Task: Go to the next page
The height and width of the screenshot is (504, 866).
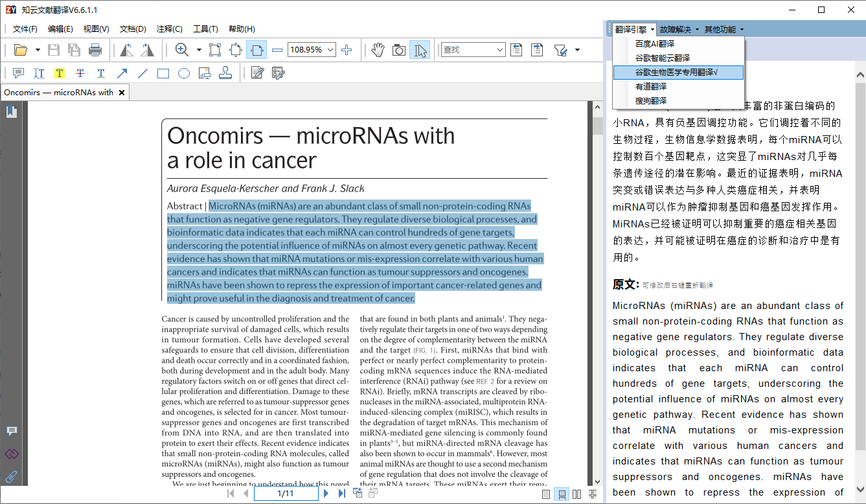Action: tap(326, 494)
